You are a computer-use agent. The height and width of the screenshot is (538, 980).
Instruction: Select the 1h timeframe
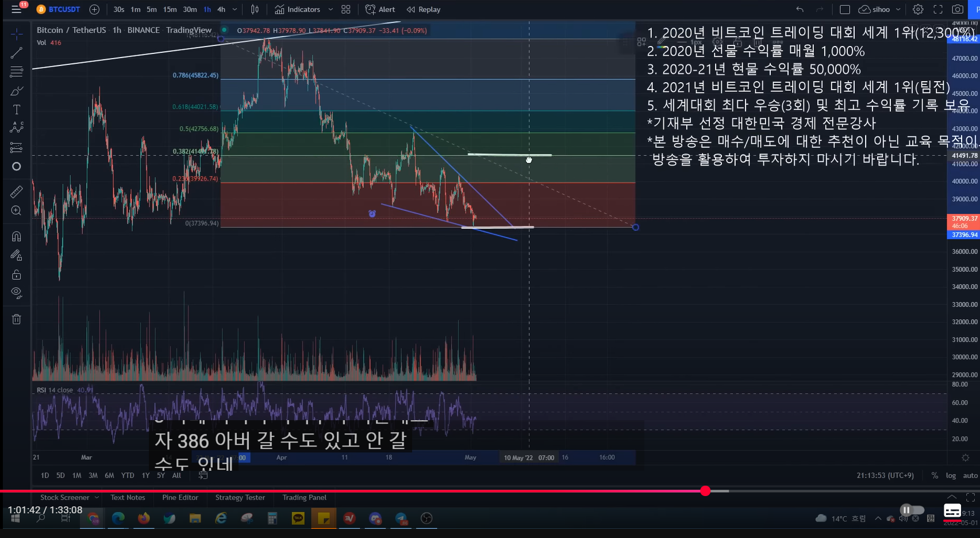207,9
